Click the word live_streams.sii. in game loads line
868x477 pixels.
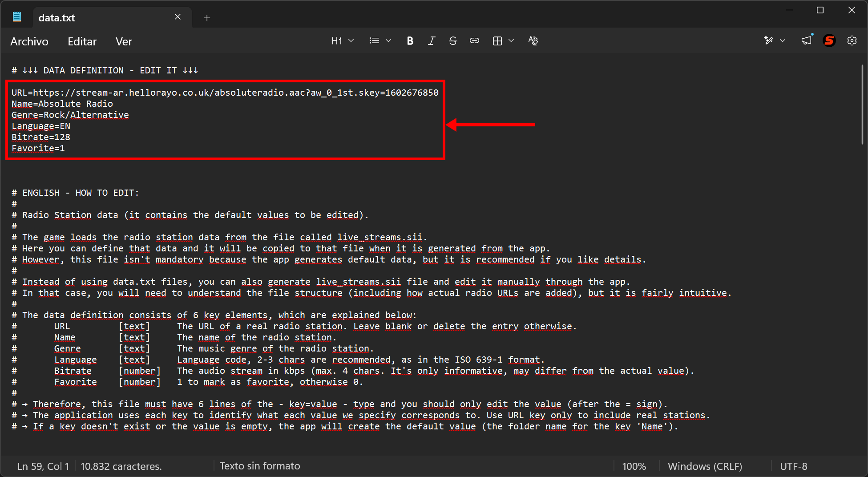pos(382,237)
